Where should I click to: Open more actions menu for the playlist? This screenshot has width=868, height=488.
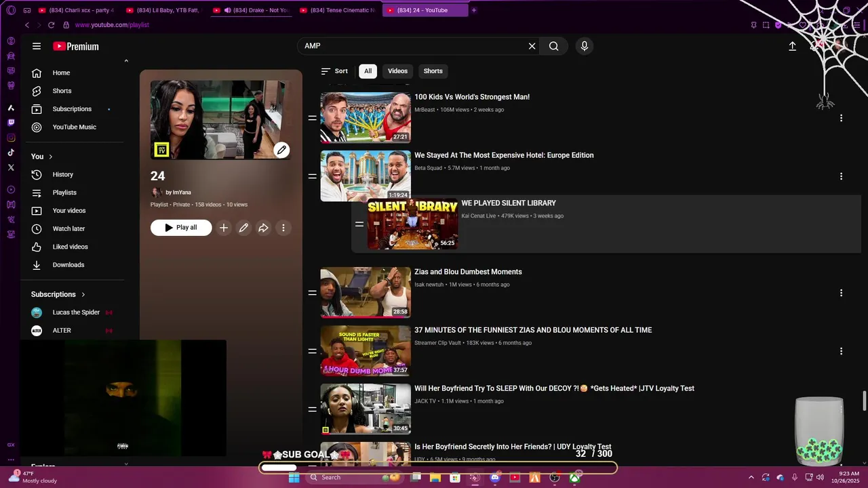coord(283,228)
